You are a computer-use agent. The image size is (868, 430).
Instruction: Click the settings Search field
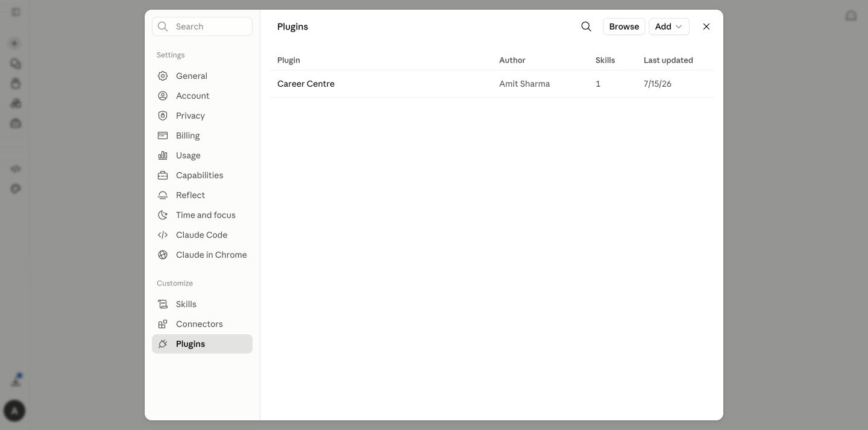(202, 26)
